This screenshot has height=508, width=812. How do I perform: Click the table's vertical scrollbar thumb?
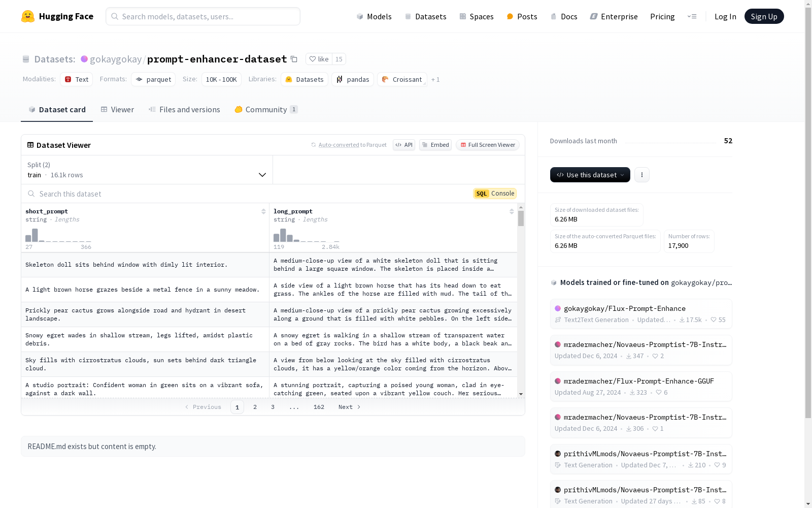click(x=521, y=218)
